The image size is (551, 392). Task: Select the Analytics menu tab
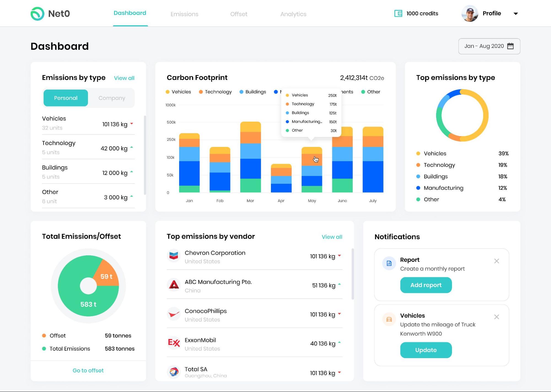pos(293,14)
